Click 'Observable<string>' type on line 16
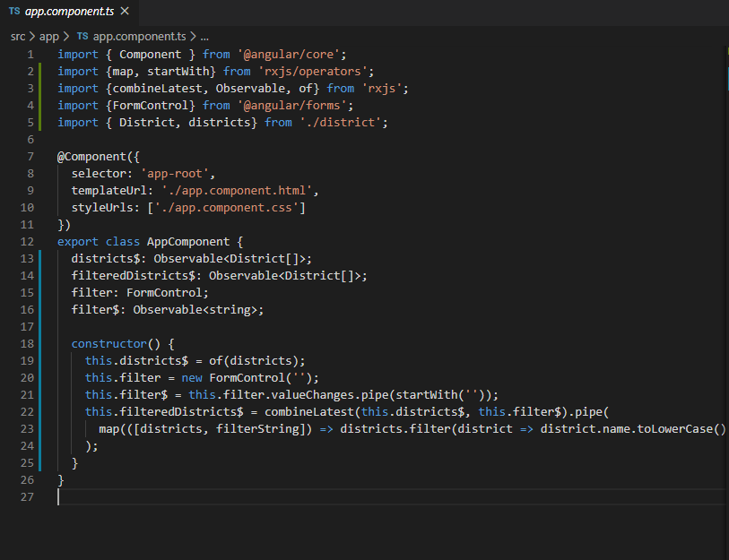 click(195, 310)
